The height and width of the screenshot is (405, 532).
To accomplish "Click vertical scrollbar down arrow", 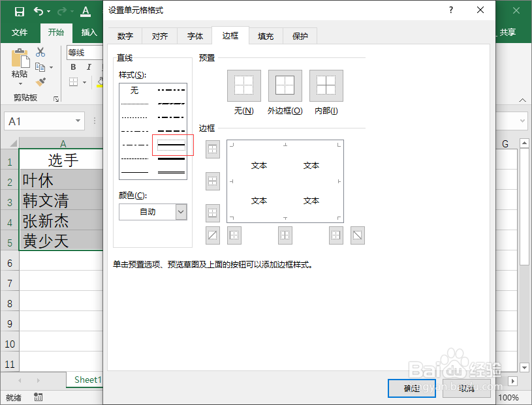I will click(x=524, y=367).
